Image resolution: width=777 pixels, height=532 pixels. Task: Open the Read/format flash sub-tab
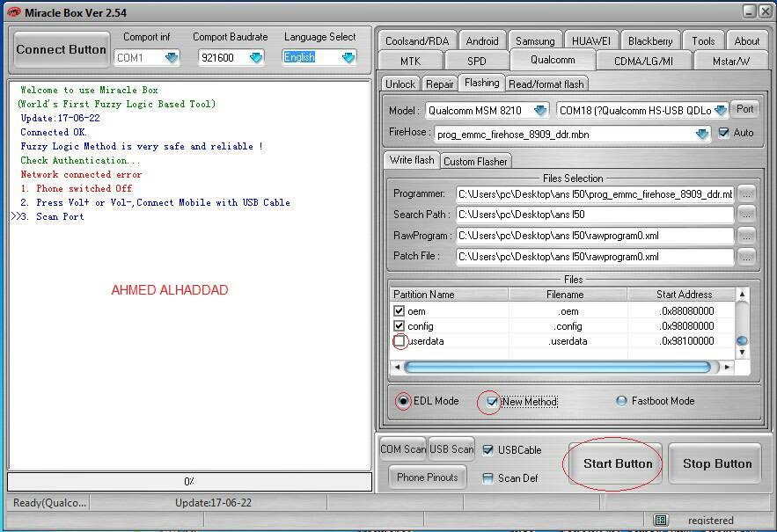546,84
